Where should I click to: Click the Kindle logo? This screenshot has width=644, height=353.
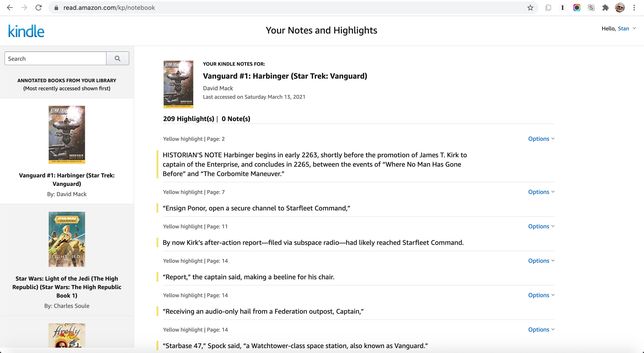pos(26,31)
